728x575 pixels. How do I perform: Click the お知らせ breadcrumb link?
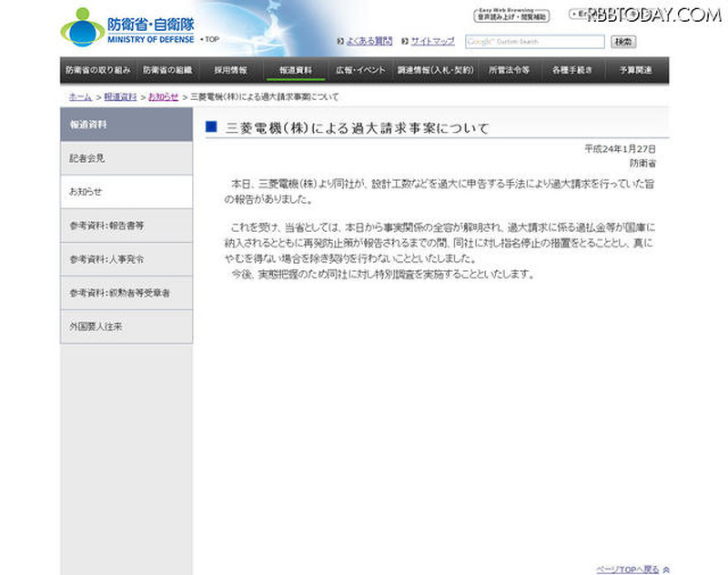click(163, 96)
